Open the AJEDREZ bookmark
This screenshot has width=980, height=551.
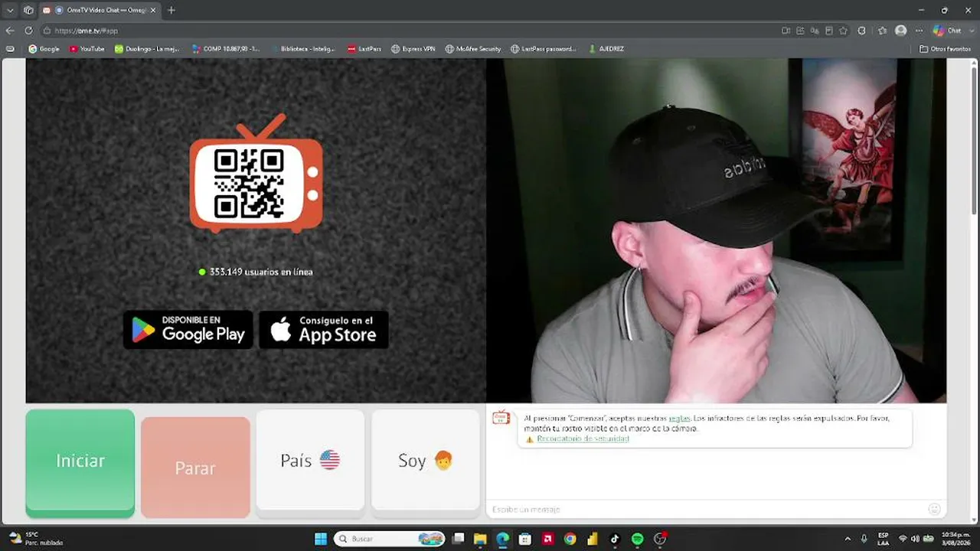606,49
